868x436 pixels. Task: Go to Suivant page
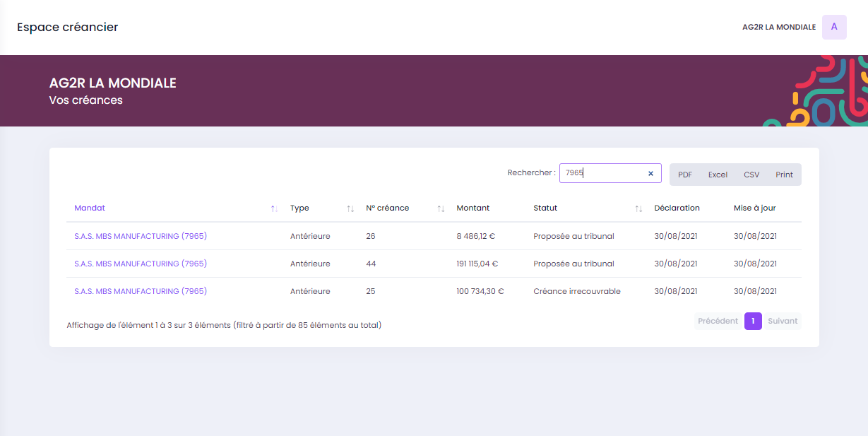pos(783,321)
